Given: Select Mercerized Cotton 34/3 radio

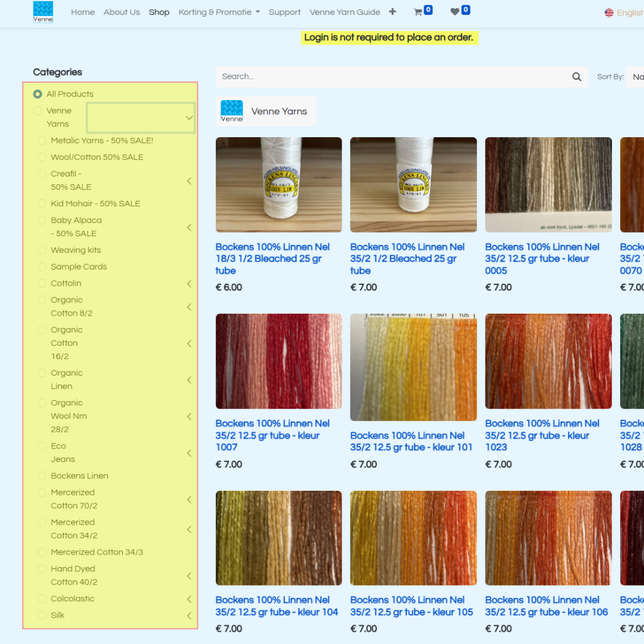Looking at the screenshot, I should (x=42, y=552).
